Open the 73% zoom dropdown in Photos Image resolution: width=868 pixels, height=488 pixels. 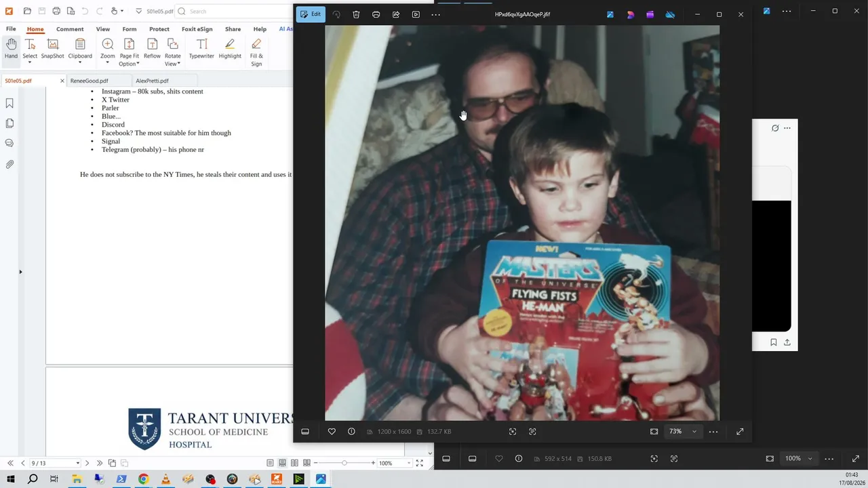683,432
